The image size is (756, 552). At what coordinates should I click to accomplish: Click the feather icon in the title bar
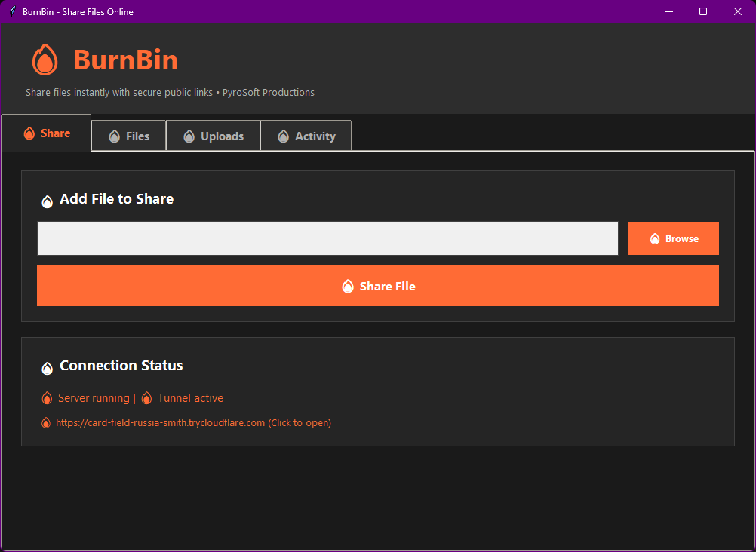click(x=13, y=11)
